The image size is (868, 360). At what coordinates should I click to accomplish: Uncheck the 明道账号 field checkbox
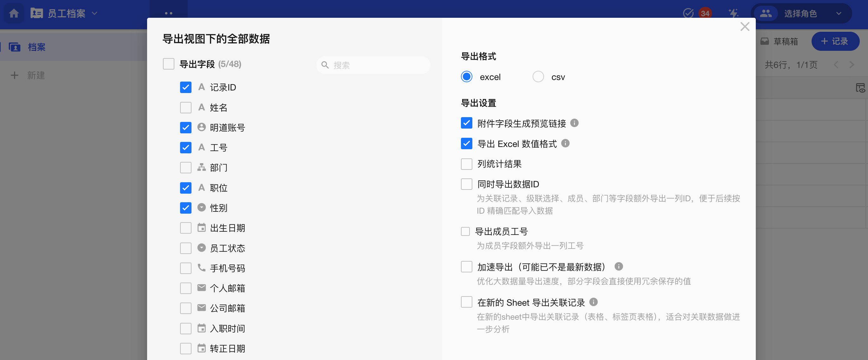[x=186, y=128]
